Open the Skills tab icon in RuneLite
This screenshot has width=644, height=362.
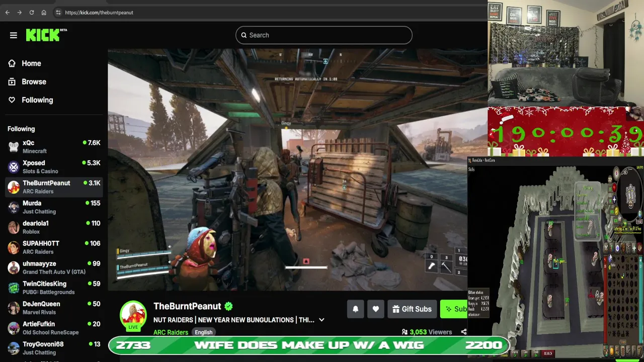pyautogui.click(x=612, y=248)
